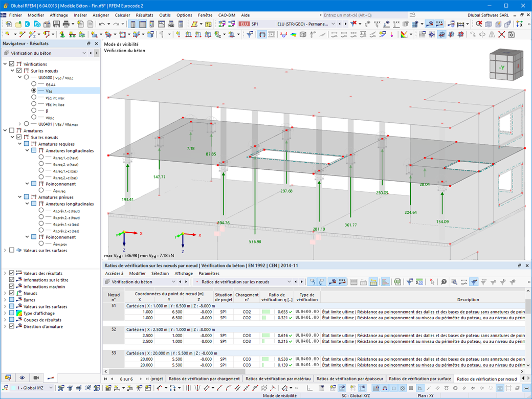Click 'Accéder à' in the table menu bar

114,274
